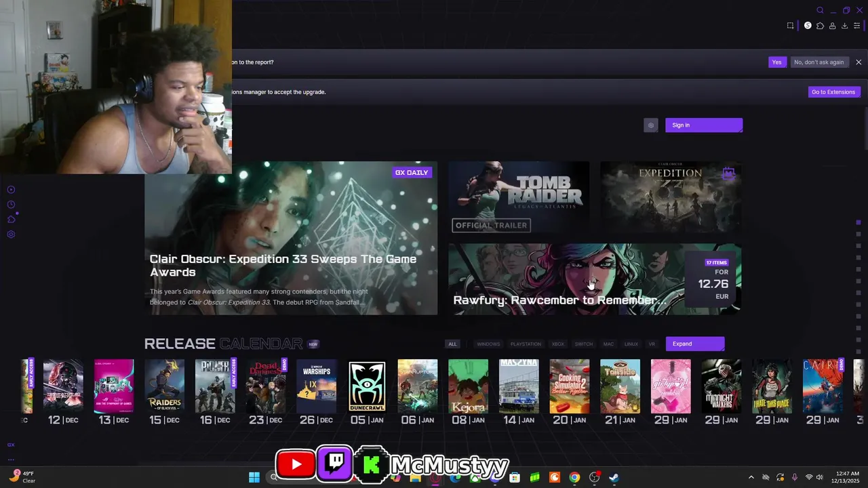The width and height of the screenshot is (868, 488).
Task: Click the page vertical scrollbar
Action: [x=865, y=129]
